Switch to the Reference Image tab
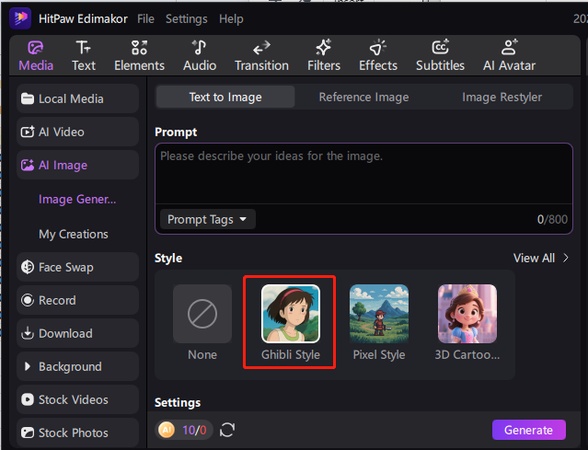This screenshot has width=588, height=450. 364,97
